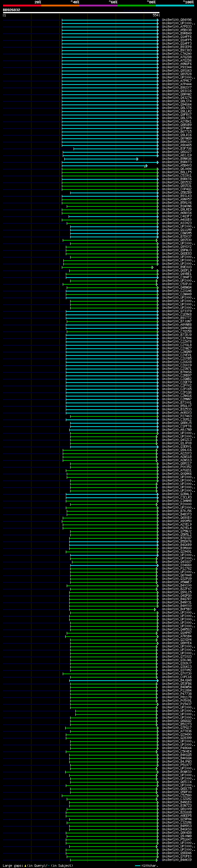Select the UniRef100_Q94G64 label
The height and width of the screenshot is (868, 197).
click(177, 104)
